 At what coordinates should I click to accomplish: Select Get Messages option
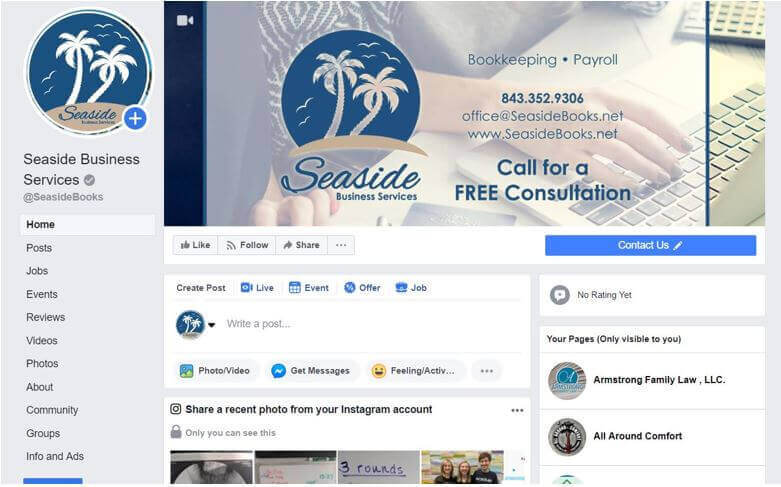(x=311, y=371)
